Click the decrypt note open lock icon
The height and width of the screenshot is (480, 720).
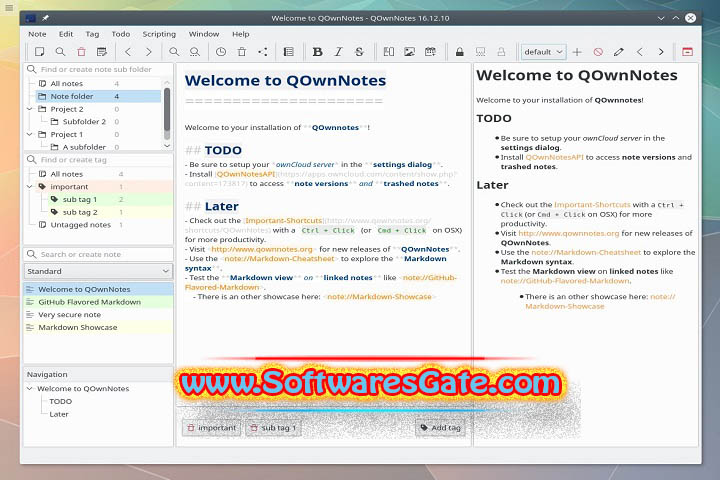point(501,52)
